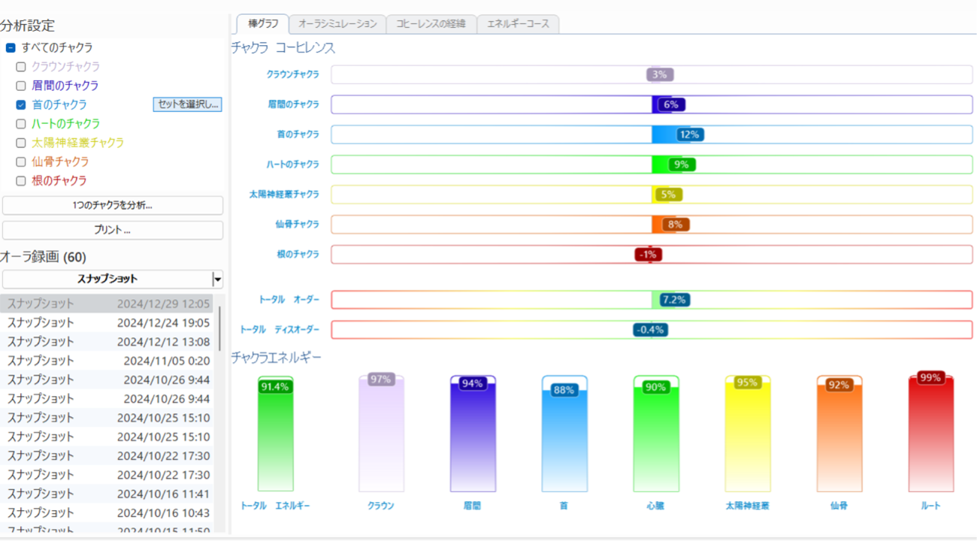Click the snapshot list scrollbar
The height and width of the screenshot is (544, 980).
pyautogui.click(x=219, y=325)
